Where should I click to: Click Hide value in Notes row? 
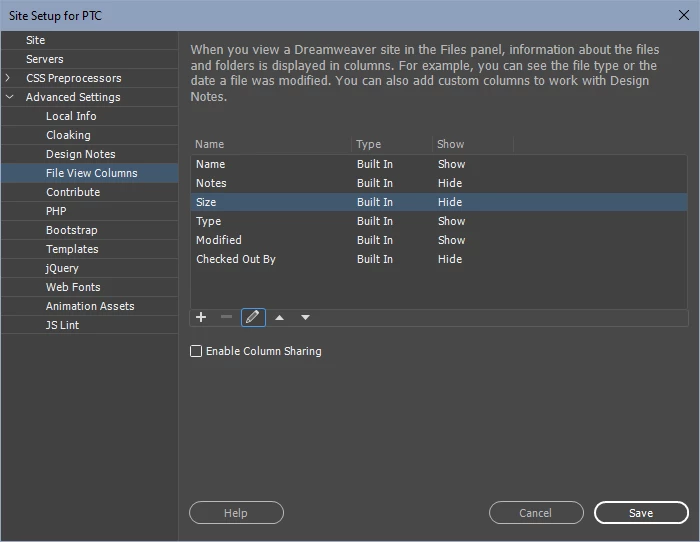point(450,183)
